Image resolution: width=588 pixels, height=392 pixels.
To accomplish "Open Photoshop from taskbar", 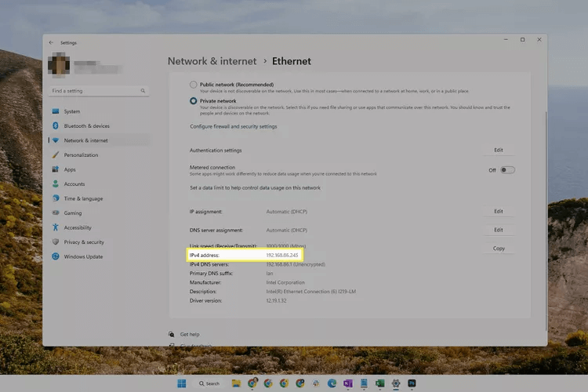I will coord(412,383).
